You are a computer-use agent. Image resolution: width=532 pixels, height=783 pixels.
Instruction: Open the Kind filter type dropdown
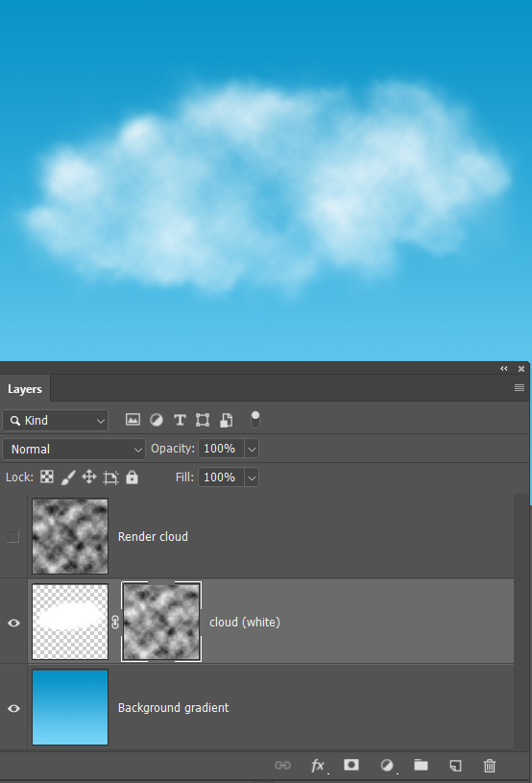click(56, 421)
